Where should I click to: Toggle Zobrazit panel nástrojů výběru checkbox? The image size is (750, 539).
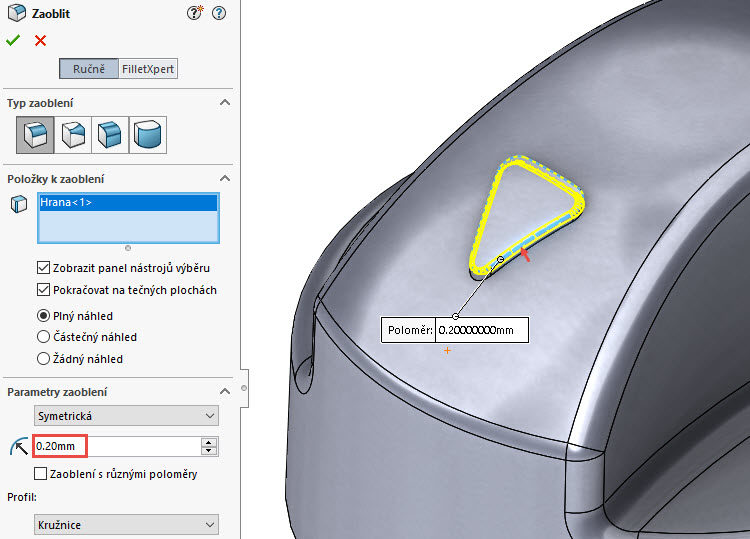[x=43, y=267]
